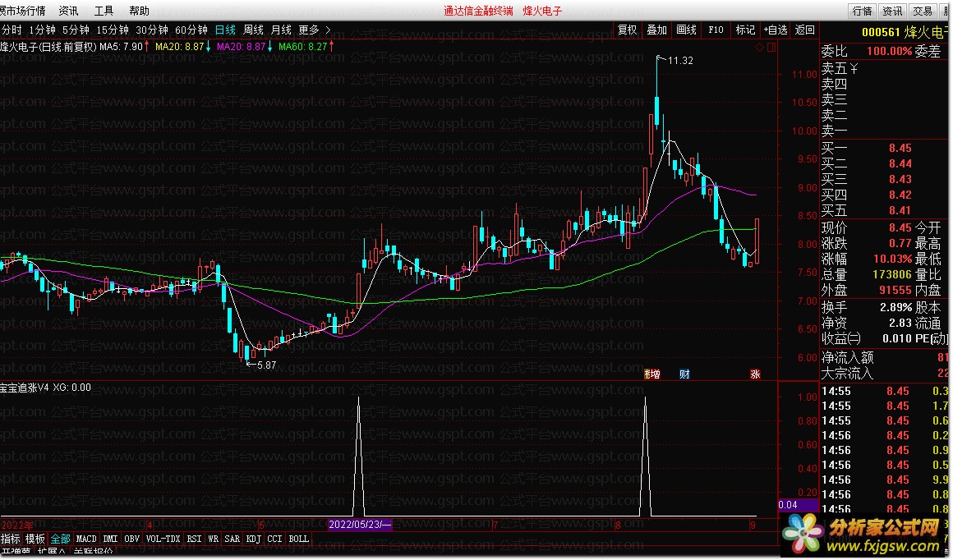953x560 pixels.
Task: Select the 日线 daily chart tab
Action: coord(225,30)
